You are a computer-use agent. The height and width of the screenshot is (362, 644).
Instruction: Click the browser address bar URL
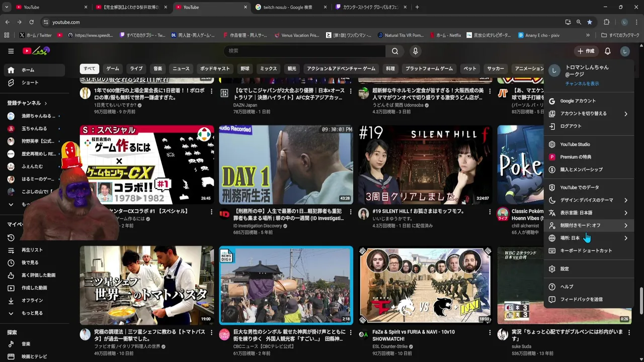tap(66, 22)
